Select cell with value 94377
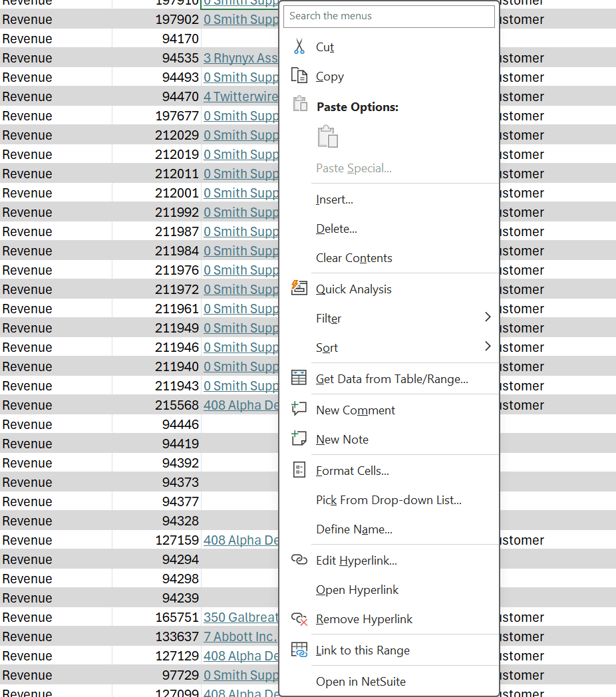The width and height of the screenshot is (616, 697). (x=156, y=502)
